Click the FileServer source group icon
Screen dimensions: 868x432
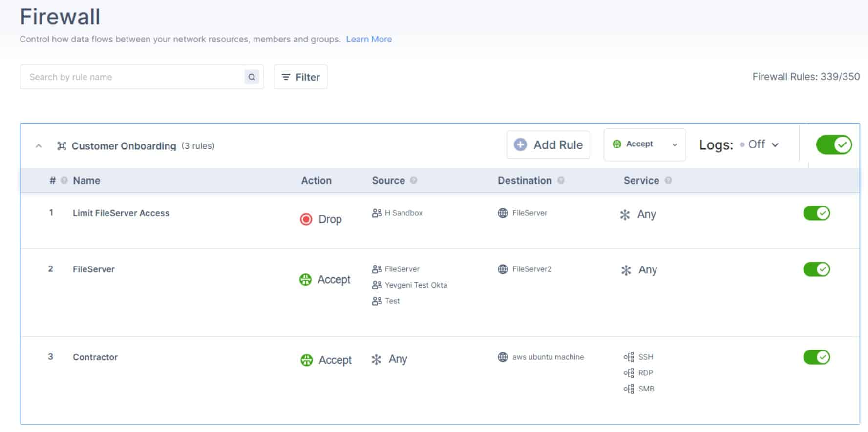(x=377, y=269)
